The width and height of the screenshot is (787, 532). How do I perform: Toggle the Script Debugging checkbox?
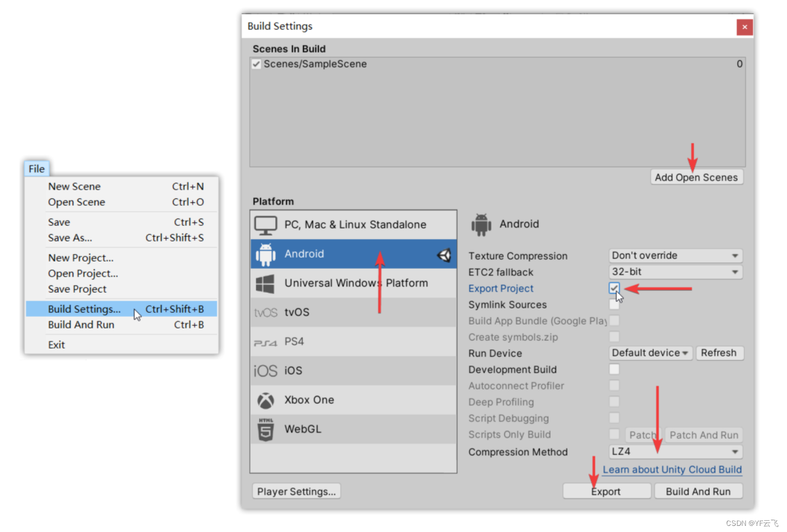coord(614,418)
